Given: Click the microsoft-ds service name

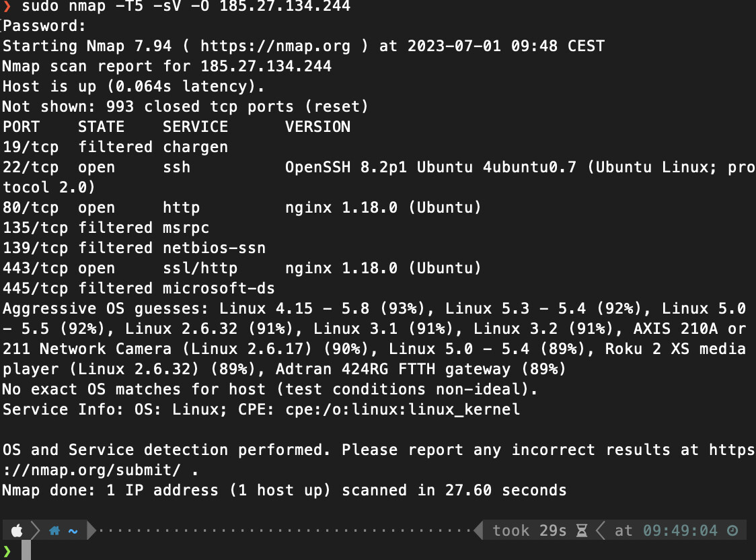Looking at the screenshot, I should coord(219,289).
